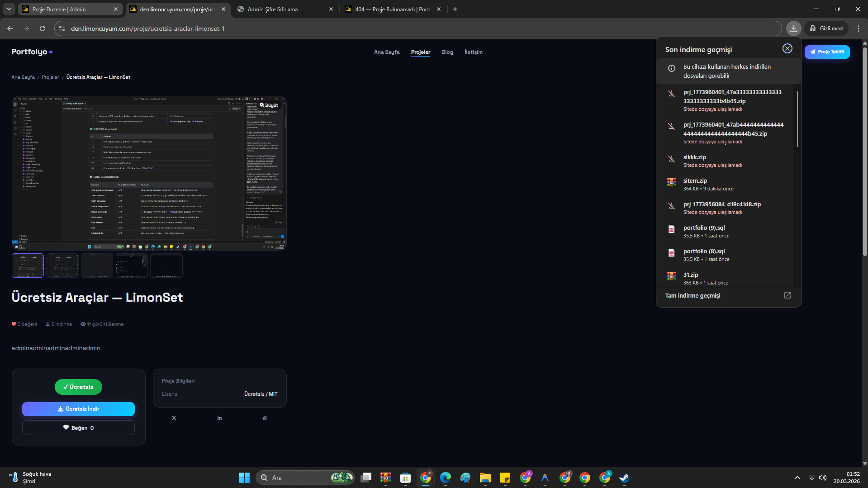Click the X (Twitter) share icon
868x488 pixels.
pyautogui.click(x=174, y=418)
